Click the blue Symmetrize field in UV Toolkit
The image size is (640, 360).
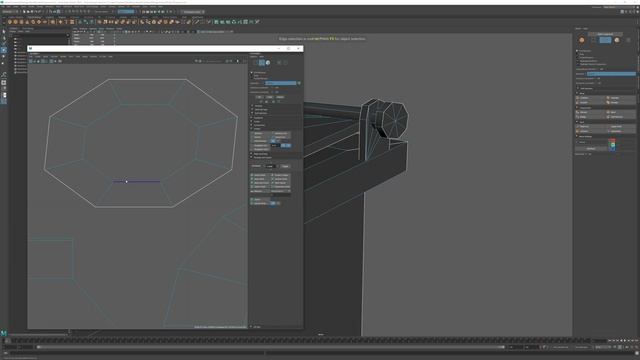pyautogui.click(x=280, y=83)
